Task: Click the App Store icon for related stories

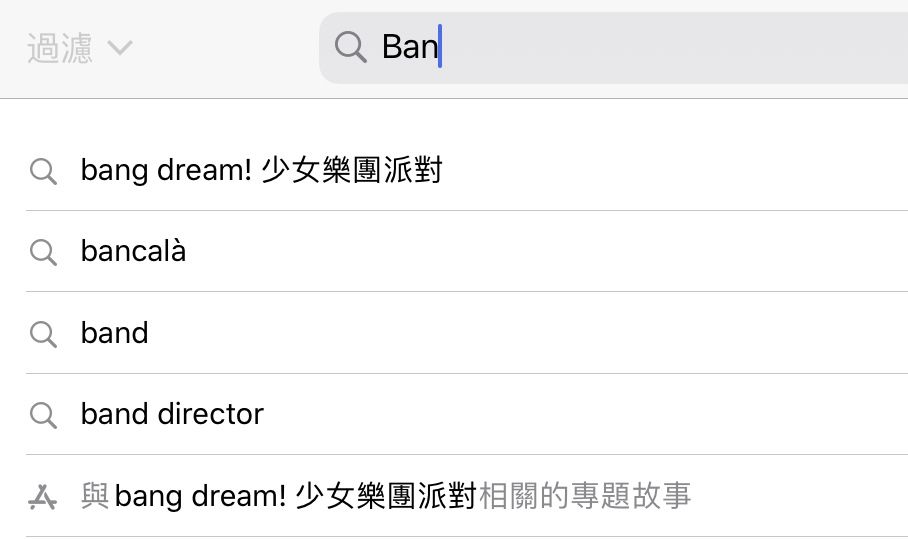Action: pos(43,496)
